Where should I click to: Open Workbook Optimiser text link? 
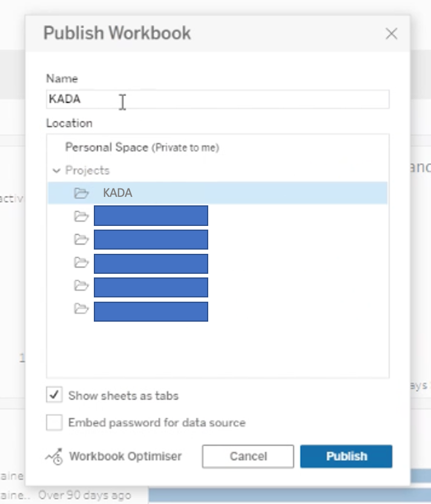point(125,457)
